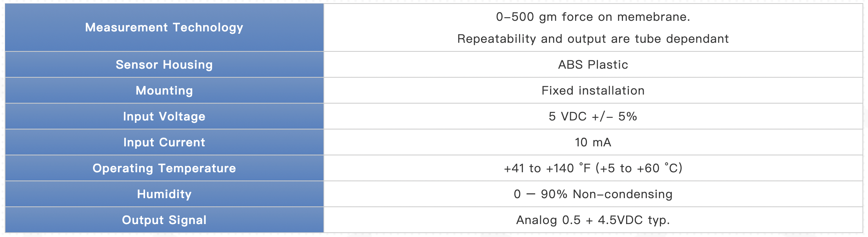
Task: Click the Mounting label cell
Action: click(x=164, y=91)
